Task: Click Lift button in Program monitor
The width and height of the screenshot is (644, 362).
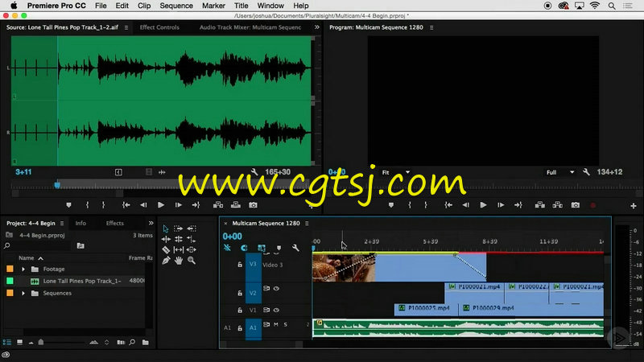Action: click(x=540, y=205)
